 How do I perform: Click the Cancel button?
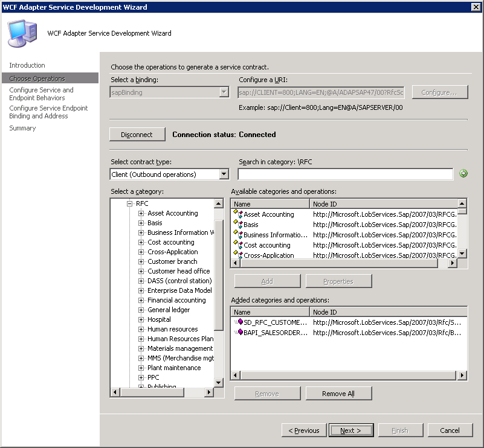(x=450, y=430)
